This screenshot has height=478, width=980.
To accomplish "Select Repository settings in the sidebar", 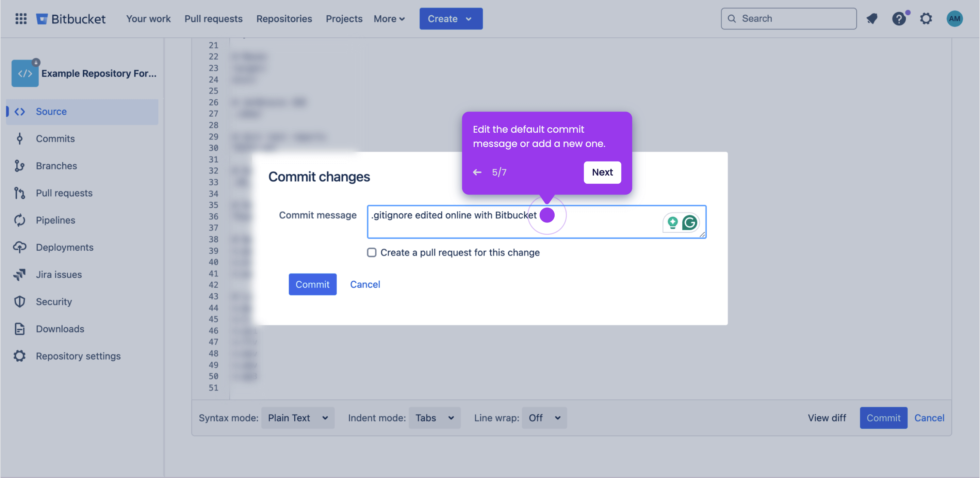I will click(82, 356).
